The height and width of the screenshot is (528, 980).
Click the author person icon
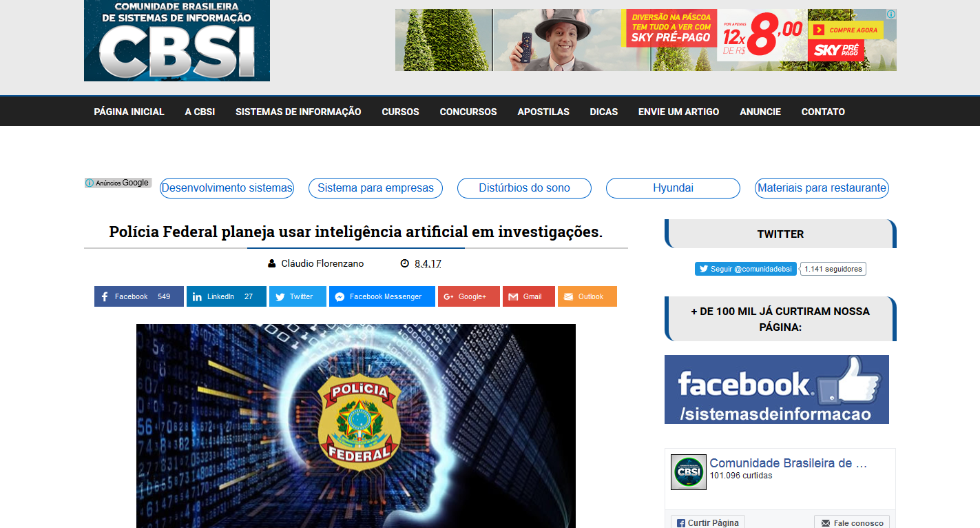(272, 264)
